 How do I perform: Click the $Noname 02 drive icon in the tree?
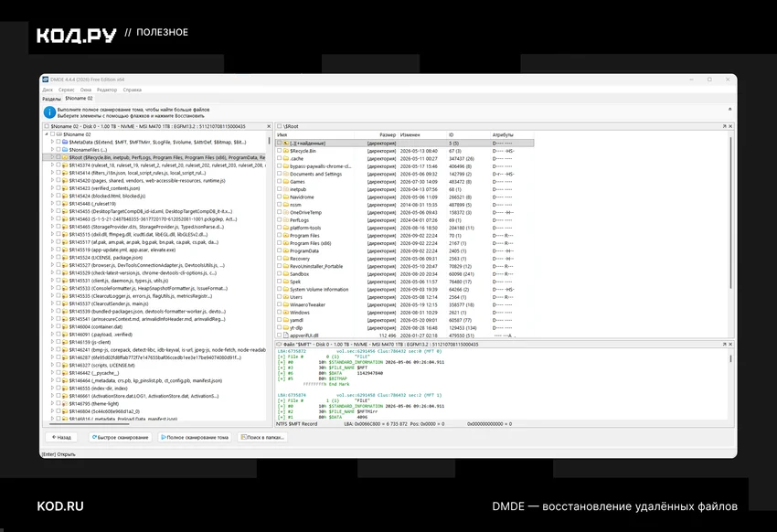[x=59, y=134]
